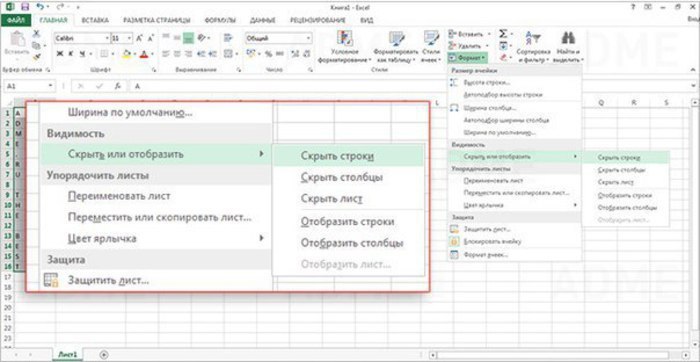Open the Clear eraser tool
This screenshot has height=362, width=700.
(x=503, y=58)
